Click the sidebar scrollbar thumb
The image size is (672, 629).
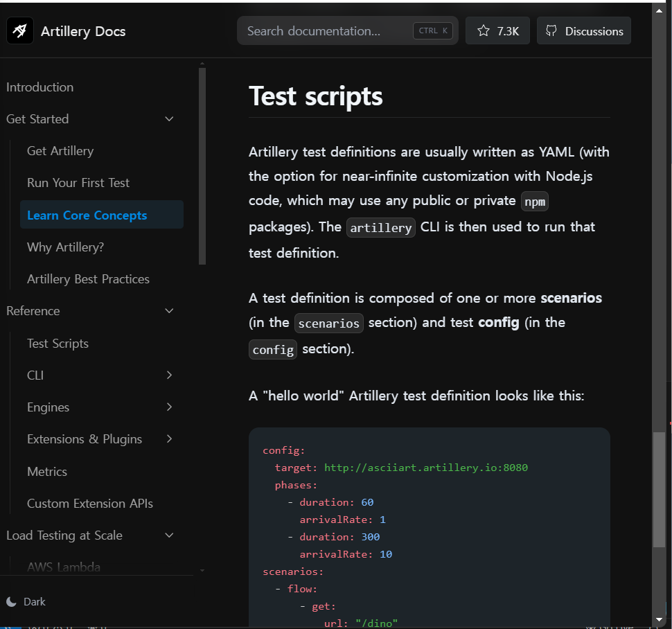tap(202, 166)
